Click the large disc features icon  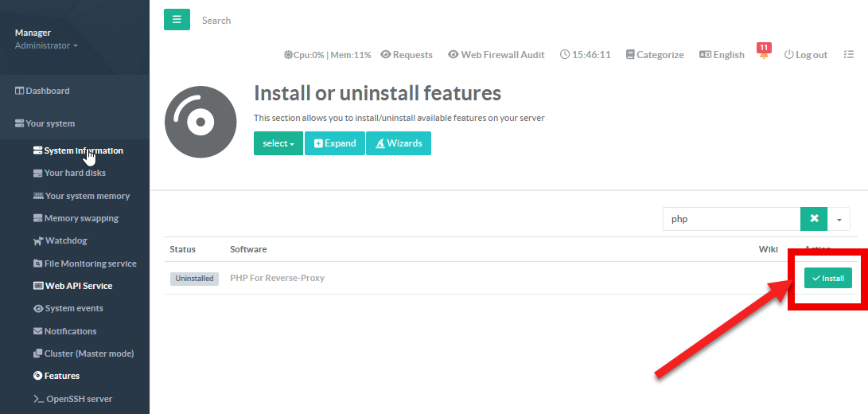pyautogui.click(x=200, y=122)
